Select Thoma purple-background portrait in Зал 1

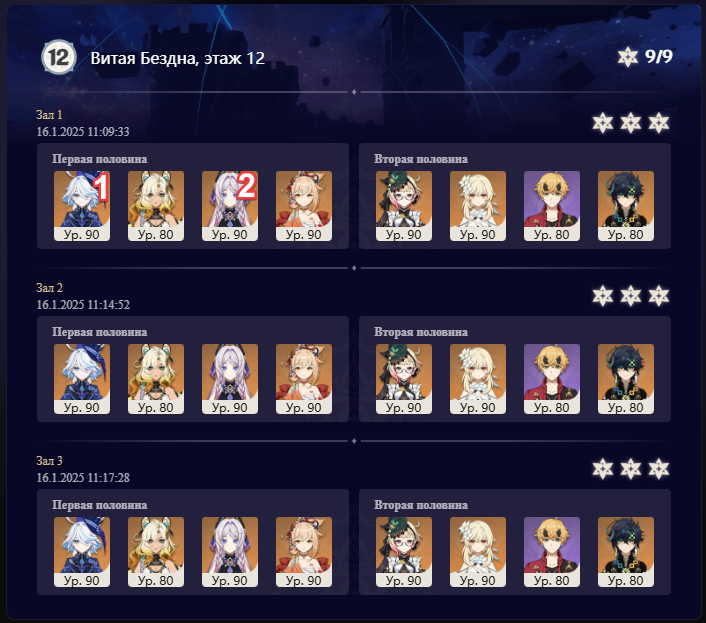pyautogui.click(x=552, y=206)
